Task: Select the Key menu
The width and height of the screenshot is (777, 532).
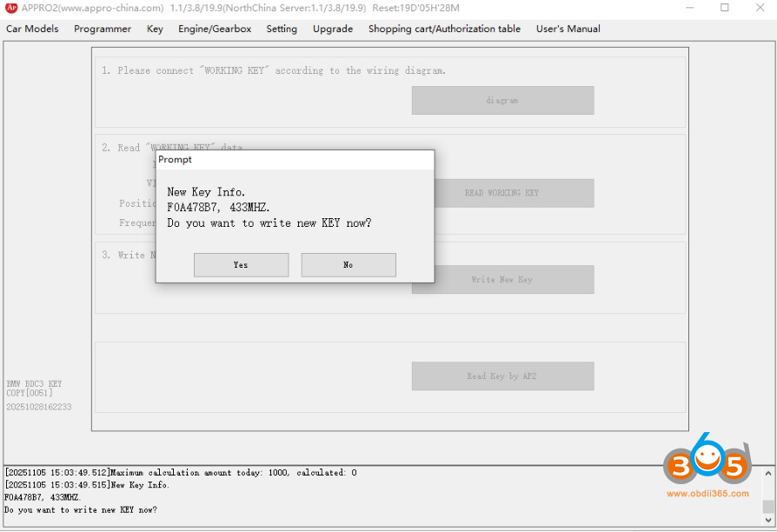Action: (155, 29)
